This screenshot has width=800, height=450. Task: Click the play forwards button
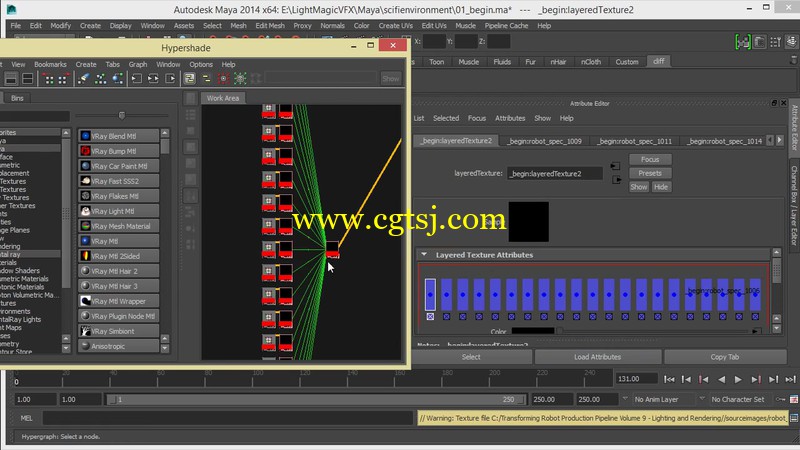[738, 379]
